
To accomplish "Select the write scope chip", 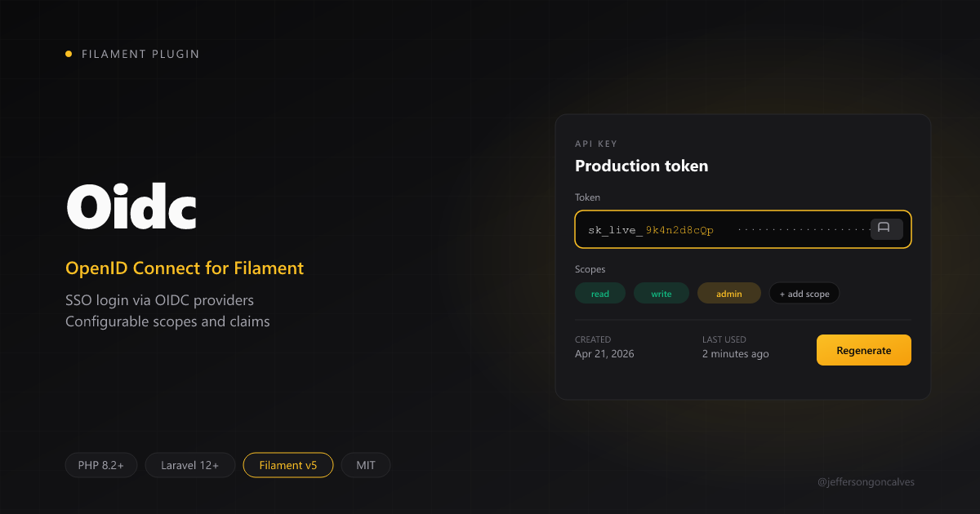I will [661, 293].
